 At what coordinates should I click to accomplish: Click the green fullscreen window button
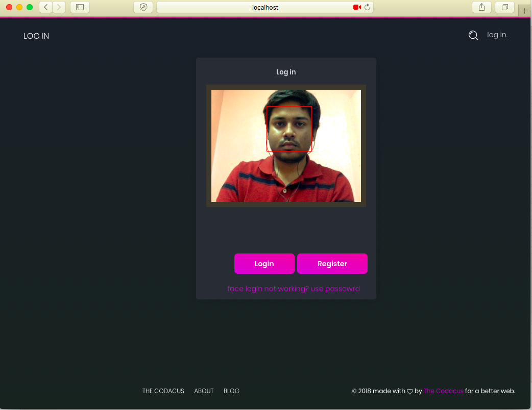(x=30, y=7)
